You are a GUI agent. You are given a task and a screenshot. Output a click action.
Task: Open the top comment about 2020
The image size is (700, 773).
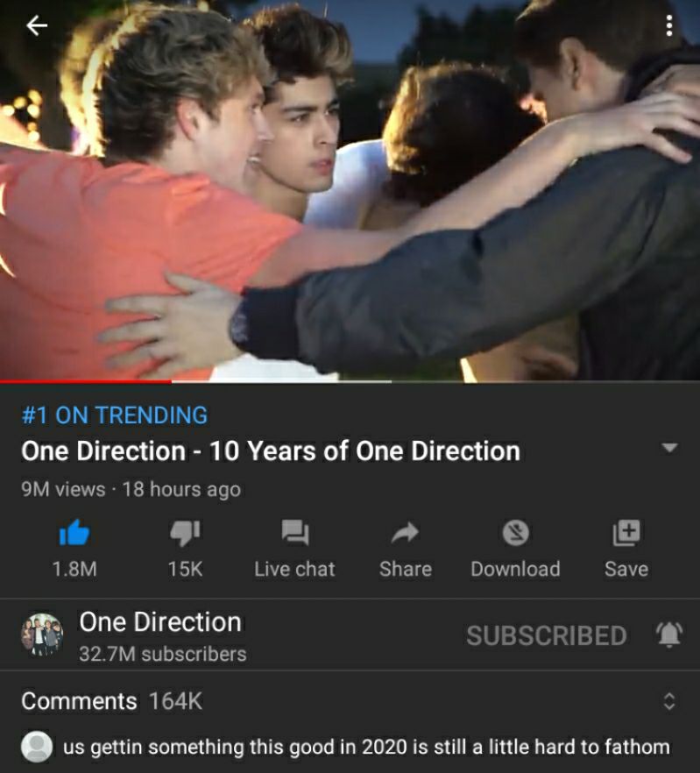[366, 747]
